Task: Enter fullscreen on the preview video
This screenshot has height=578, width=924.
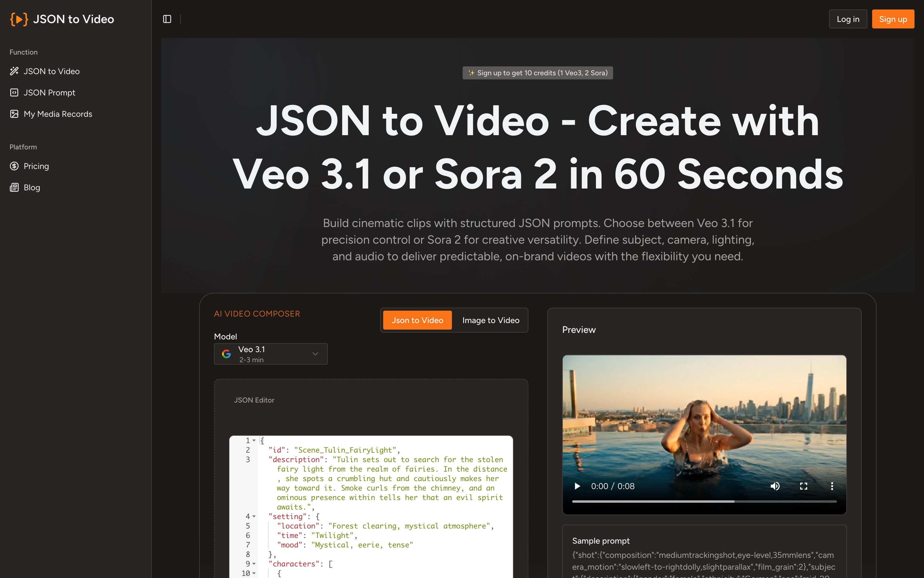Action: 804,486
